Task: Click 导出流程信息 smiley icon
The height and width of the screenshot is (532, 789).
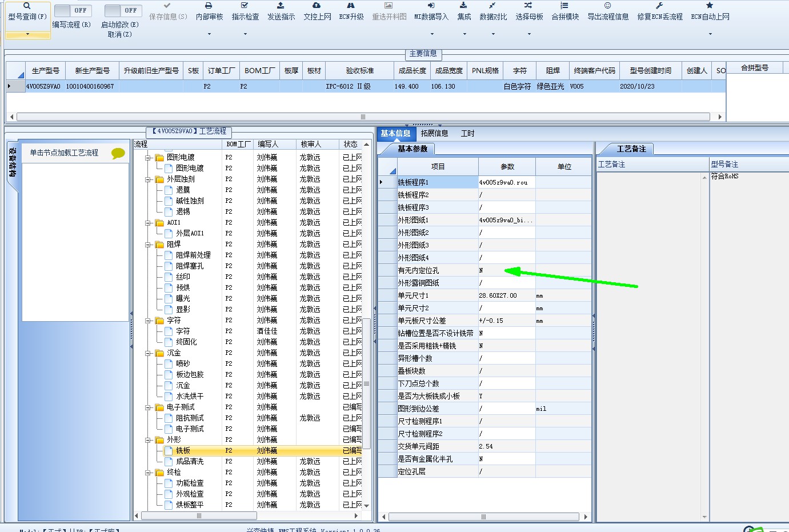Action: (607, 5)
